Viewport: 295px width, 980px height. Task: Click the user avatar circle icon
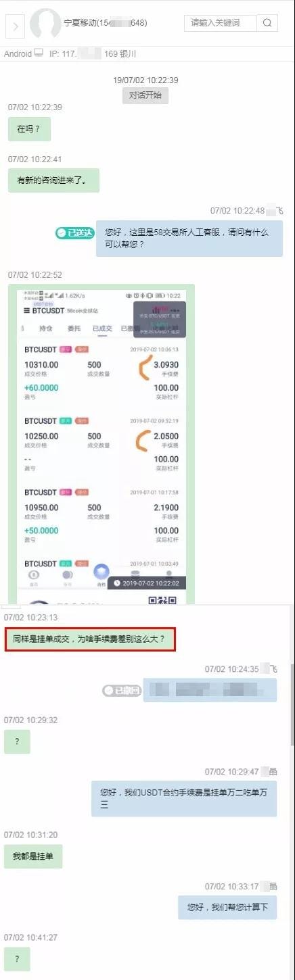pyautogui.click(x=45, y=24)
